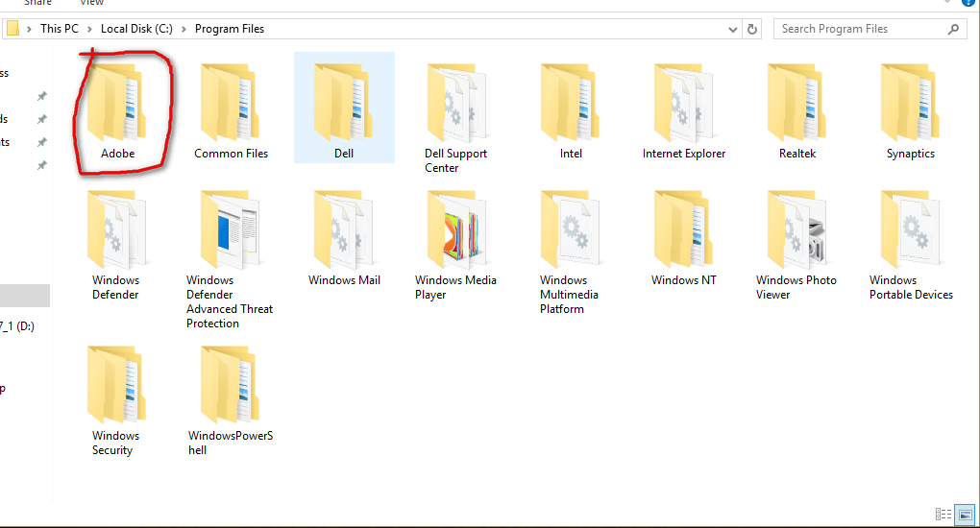The height and width of the screenshot is (528, 980).
Task: Expand chevron before This PC breadcrumb
Action: 29,30
